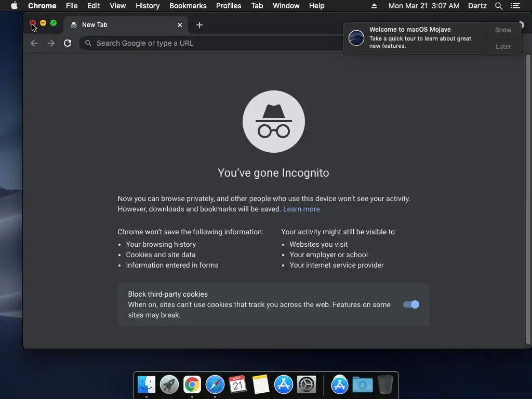Open App Store next to Notes in dock
Screen dimensions: 532x399
coord(284,384)
